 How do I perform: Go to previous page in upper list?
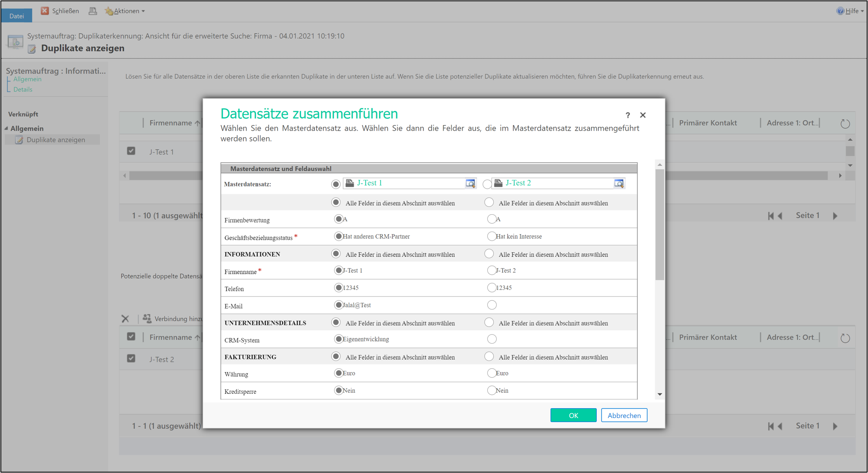[x=780, y=216]
